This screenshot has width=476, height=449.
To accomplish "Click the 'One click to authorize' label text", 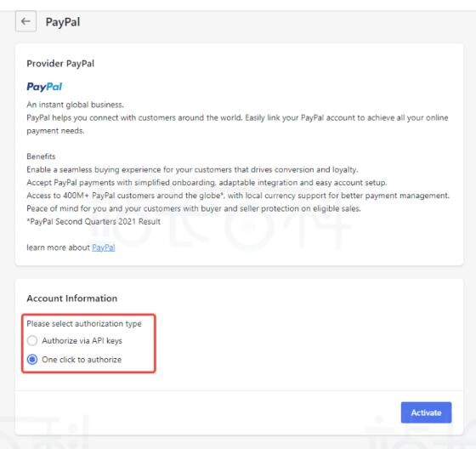I will [82, 360].
